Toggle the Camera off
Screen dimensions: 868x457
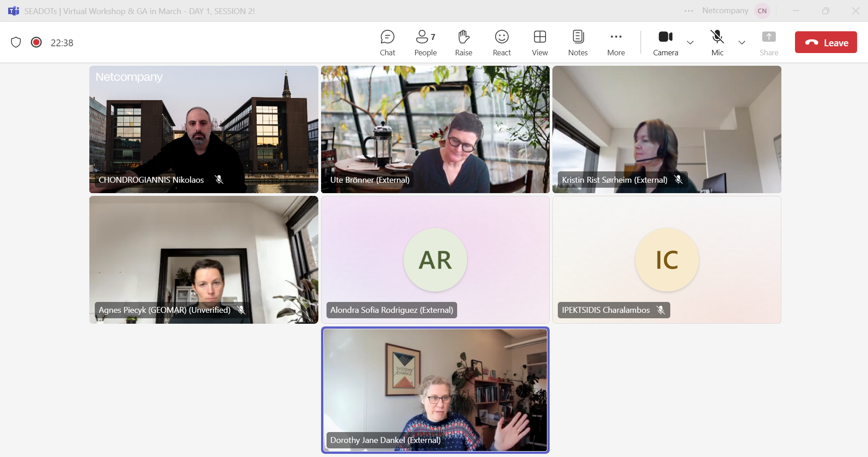click(665, 43)
